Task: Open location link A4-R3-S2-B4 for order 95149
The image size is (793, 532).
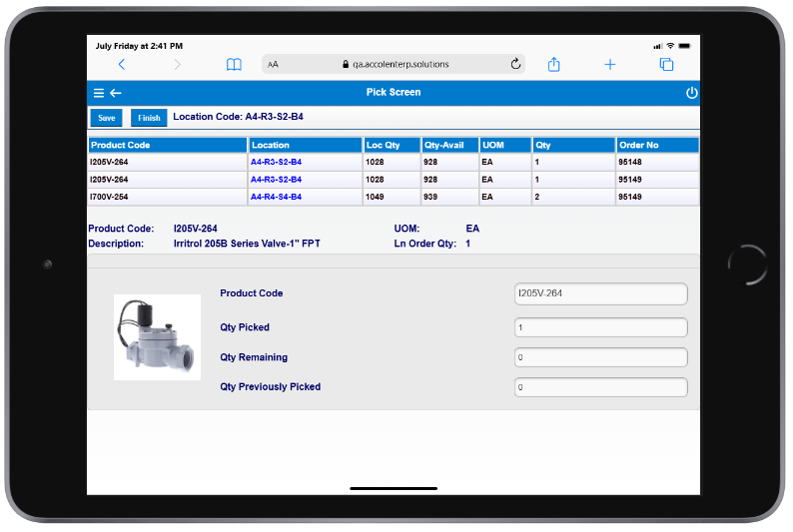Action: point(276,180)
